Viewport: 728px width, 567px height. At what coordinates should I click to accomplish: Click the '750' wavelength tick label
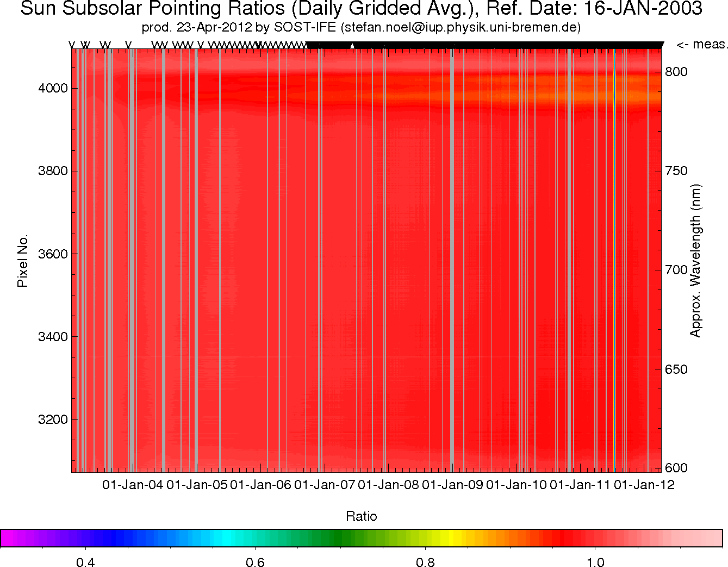(676, 171)
